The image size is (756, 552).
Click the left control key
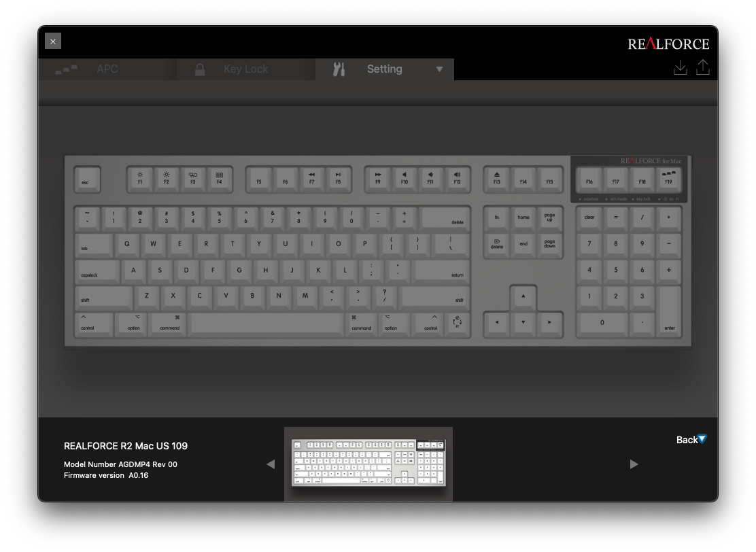[94, 323]
